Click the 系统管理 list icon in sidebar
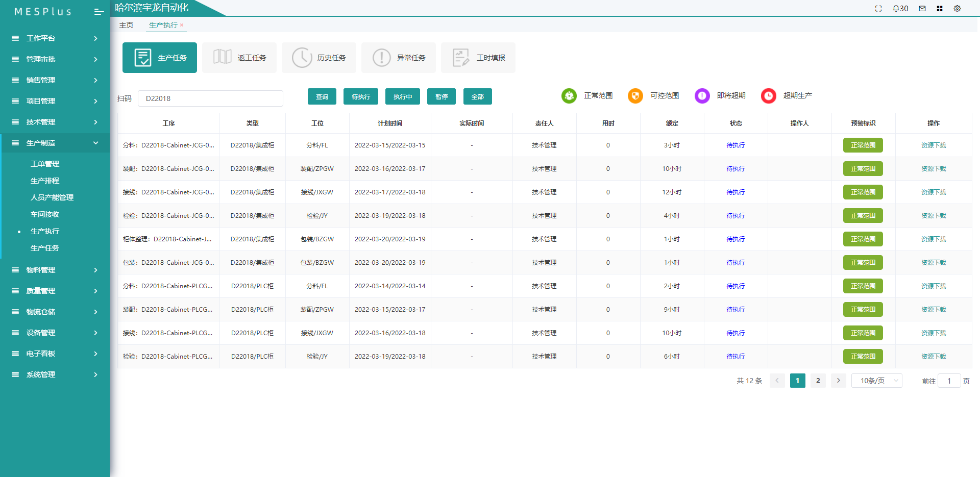The width and height of the screenshot is (980, 477). pos(15,374)
